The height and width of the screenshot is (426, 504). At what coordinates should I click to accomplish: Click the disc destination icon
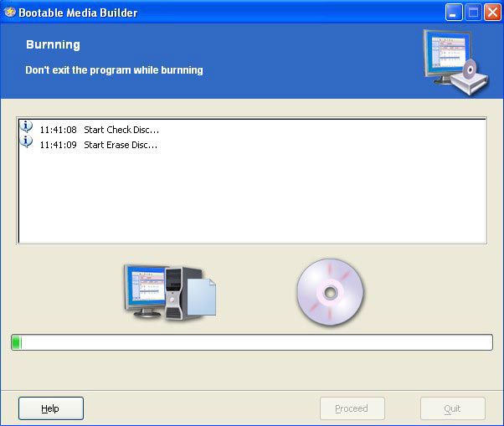[330, 292]
